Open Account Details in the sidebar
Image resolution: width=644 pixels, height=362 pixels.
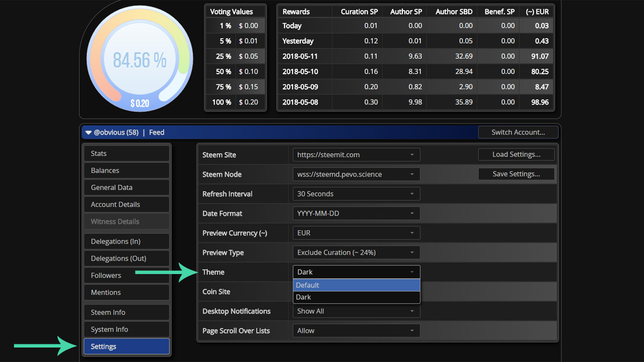click(127, 204)
